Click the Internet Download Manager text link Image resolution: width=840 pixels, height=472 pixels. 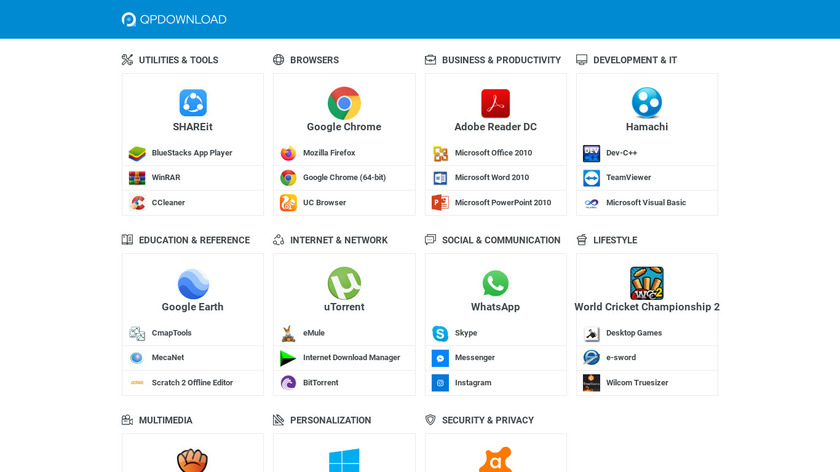351,357
